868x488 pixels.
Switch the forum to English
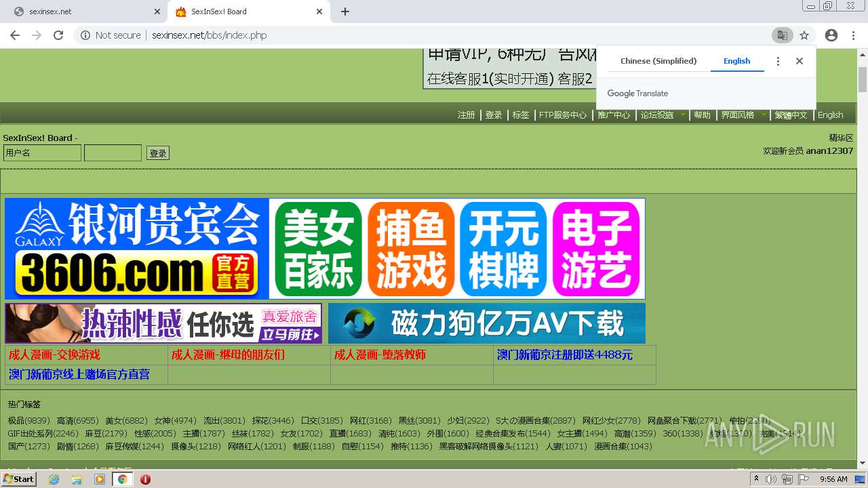[831, 115]
